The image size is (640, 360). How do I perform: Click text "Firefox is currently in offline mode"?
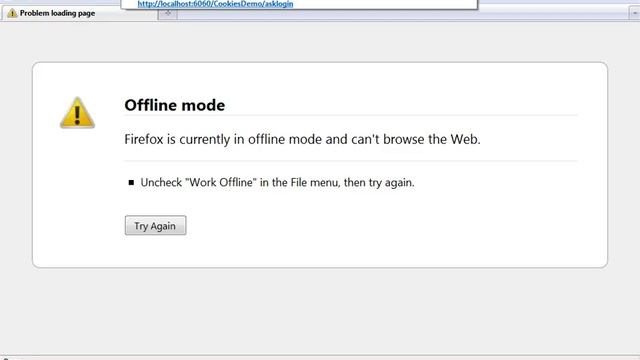point(223,139)
